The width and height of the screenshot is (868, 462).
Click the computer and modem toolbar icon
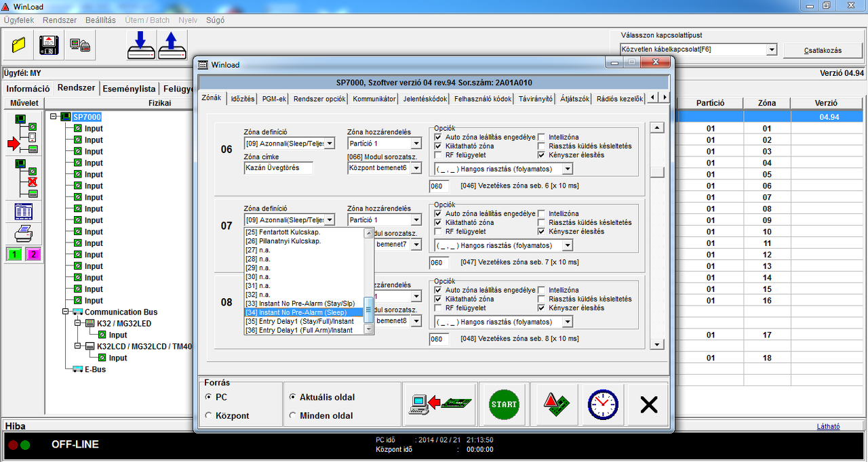[x=80, y=45]
